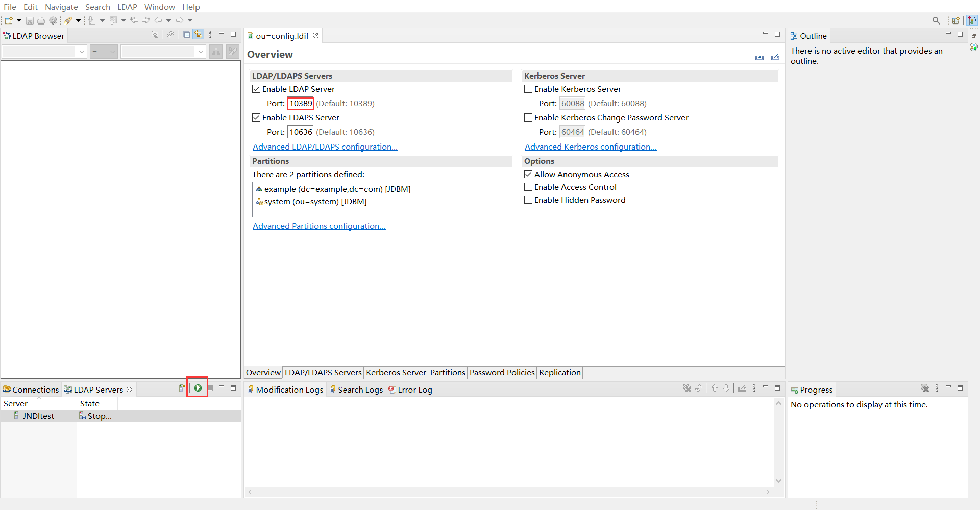980x510 pixels.
Task: Open Advanced Kerberos configuration link
Action: (591, 147)
